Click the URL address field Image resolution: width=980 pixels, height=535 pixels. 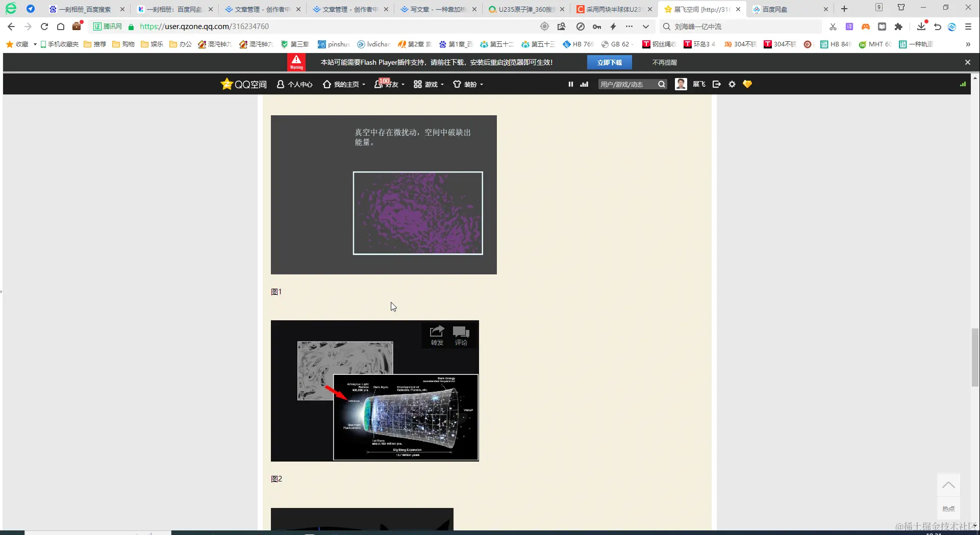(337, 27)
